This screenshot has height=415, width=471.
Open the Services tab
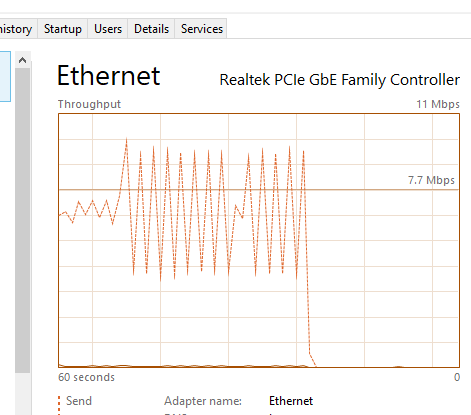click(x=201, y=29)
